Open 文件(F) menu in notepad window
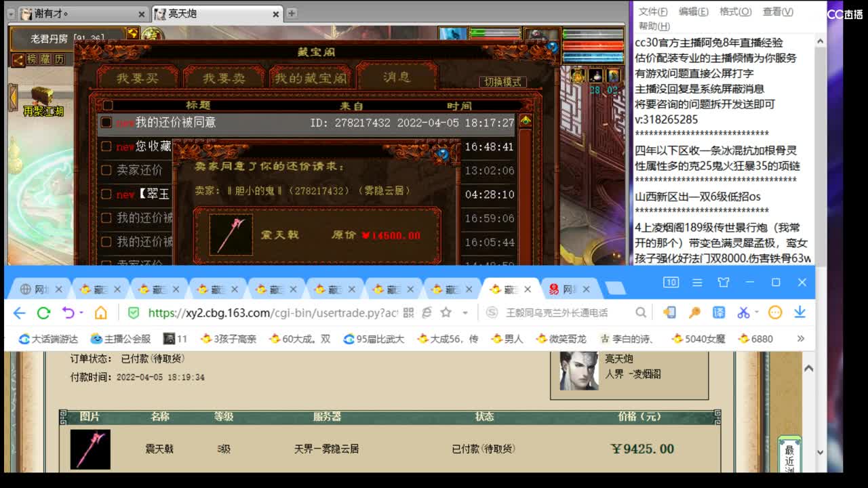 pyautogui.click(x=652, y=12)
